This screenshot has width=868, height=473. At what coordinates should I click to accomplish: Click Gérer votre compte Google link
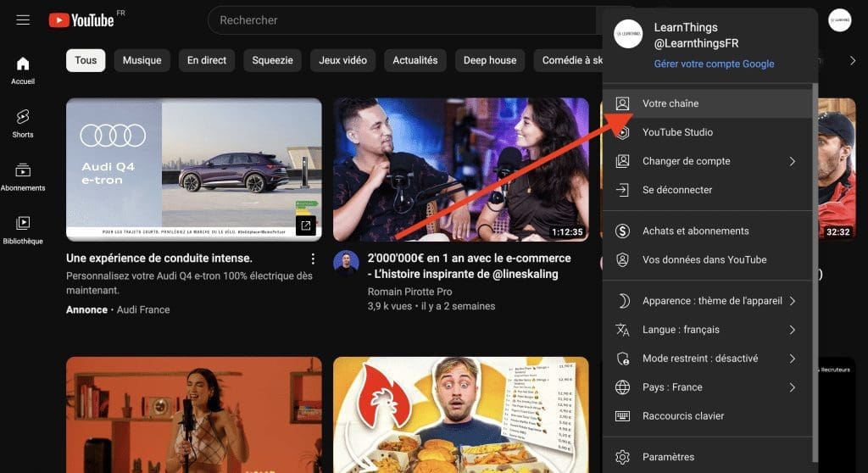714,64
